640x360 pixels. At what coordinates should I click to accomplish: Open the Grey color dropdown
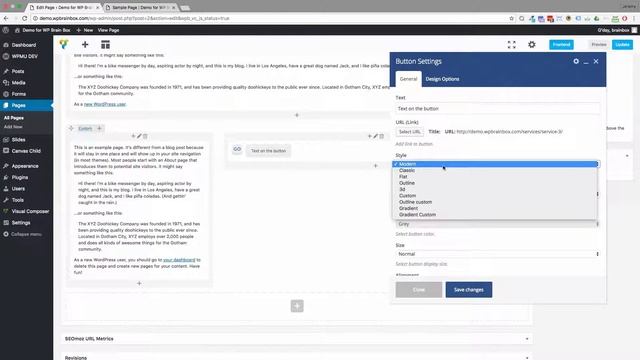[x=498, y=224]
